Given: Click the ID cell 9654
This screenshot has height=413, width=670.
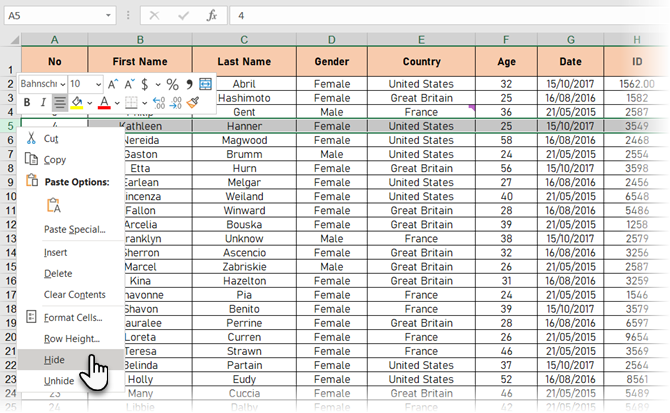Looking at the screenshot, I should tap(637, 337).
